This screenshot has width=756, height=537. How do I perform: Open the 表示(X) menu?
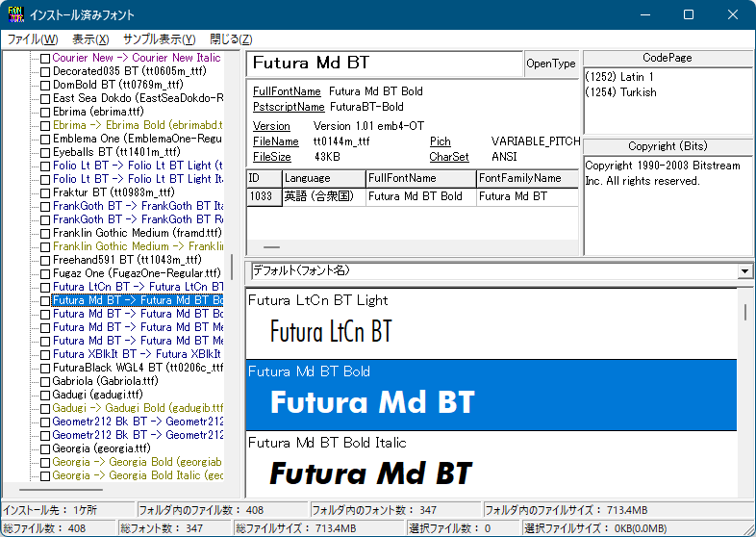coord(90,39)
